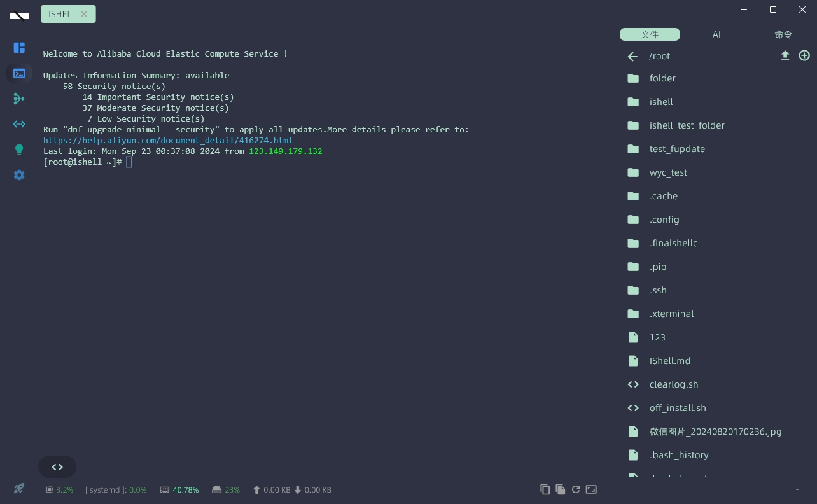Switch to the AI tab
Screen dimensions: 817x504
coord(716,34)
